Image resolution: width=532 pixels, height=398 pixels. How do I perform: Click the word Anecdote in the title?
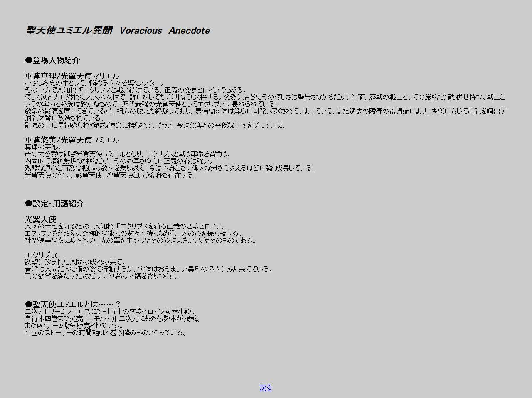189,31
